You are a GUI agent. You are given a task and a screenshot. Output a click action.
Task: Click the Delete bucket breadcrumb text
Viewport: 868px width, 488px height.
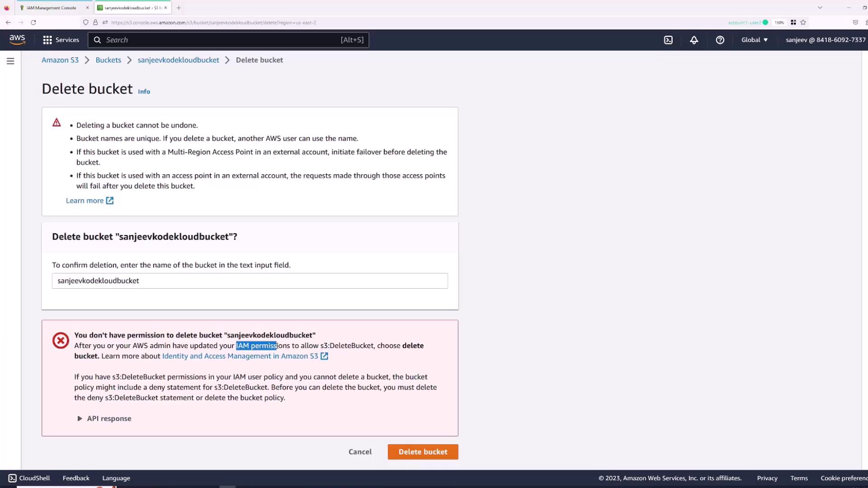coord(259,60)
